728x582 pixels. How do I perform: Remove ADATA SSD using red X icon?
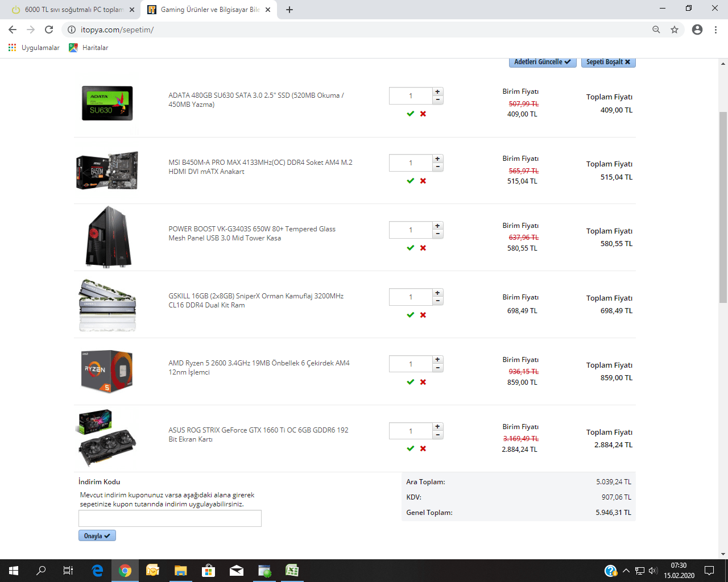(x=423, y=114)
